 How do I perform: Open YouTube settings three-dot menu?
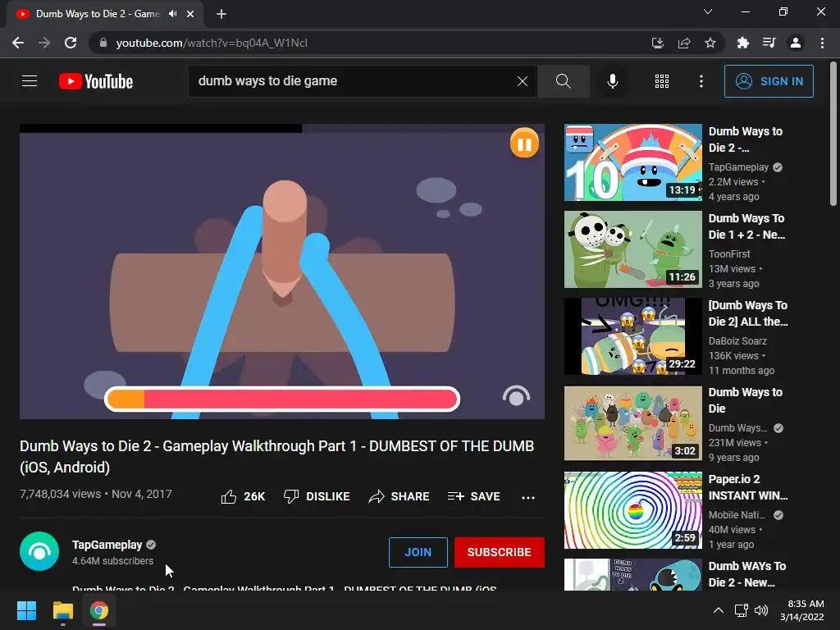point(701,81)
